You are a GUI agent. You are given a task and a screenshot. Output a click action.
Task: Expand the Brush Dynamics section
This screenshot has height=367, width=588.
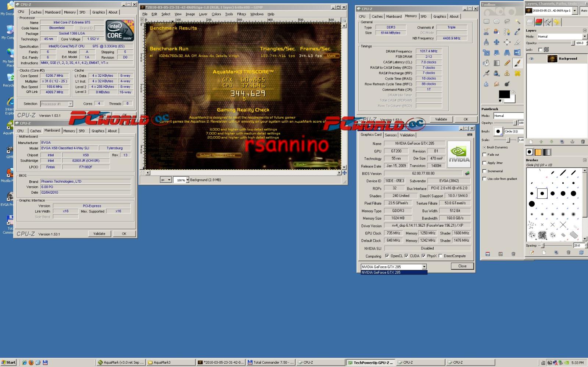click(x=484, y=147)
